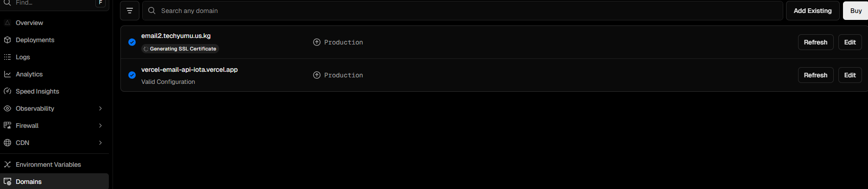Expand the Firewall submenu chevron
Screen dimensions: 868x189
tap(101, 126)
